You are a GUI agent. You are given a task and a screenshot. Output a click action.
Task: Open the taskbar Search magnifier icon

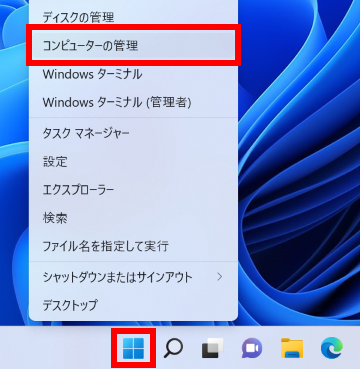(x=173, y=348)
